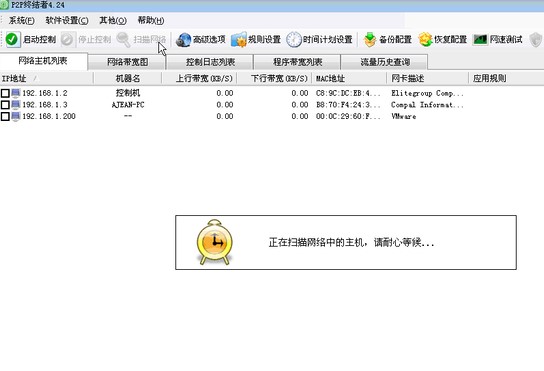The image size is (544, 371).
Task: Click computer icon for 192.168.1.2
Action: (16, 93)
